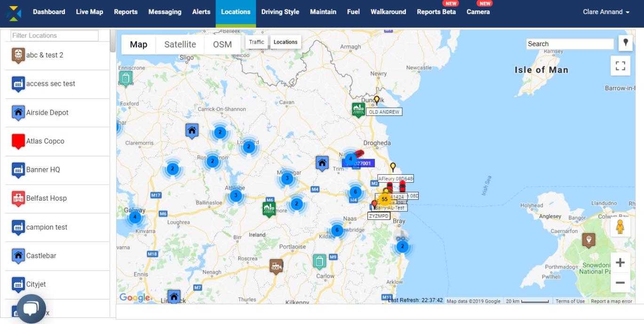Click the campion test icon

click(x=18, y=228)
